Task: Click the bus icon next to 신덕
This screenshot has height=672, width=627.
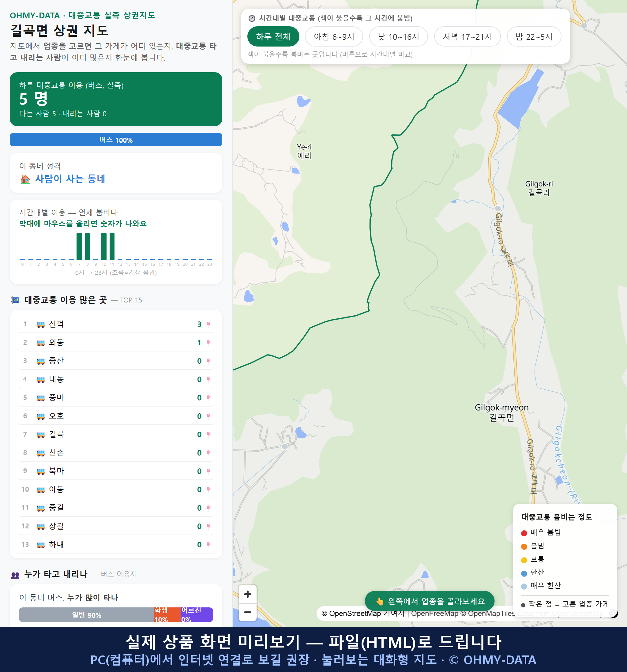Action: tap(40, 325)
